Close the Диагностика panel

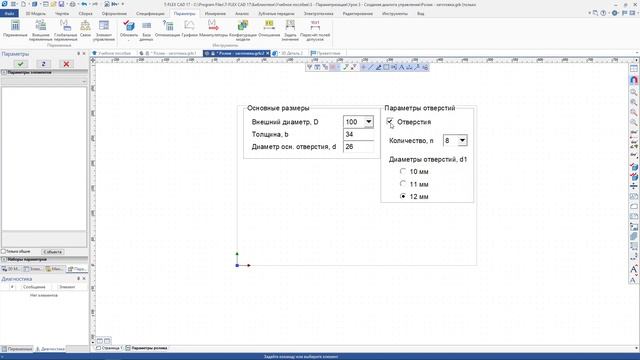84,279
